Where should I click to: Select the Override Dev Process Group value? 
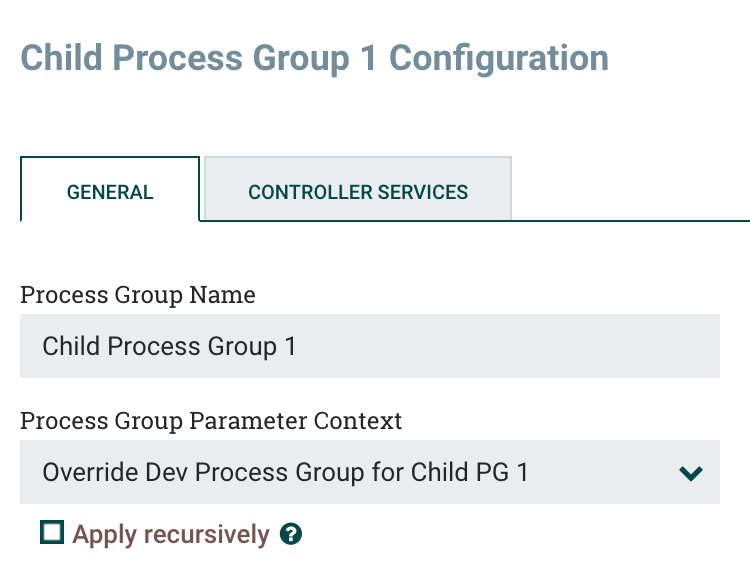coord(285,472)
